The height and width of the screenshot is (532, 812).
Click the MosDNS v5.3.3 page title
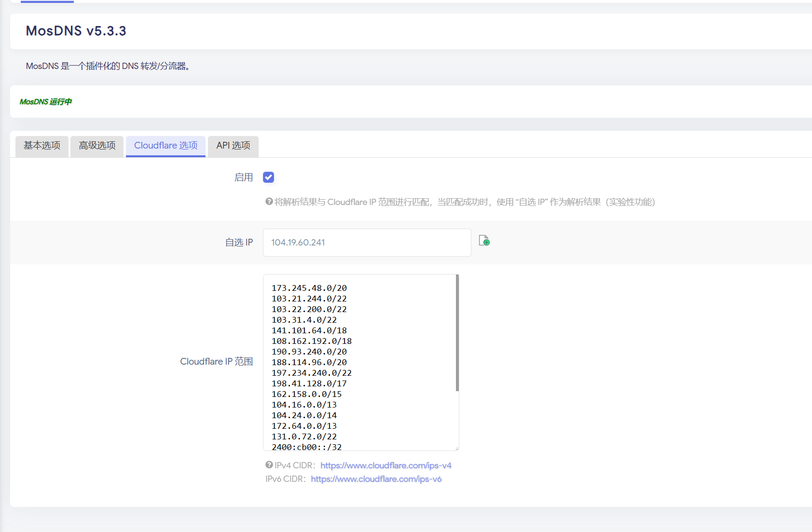(x=76, y=31)
